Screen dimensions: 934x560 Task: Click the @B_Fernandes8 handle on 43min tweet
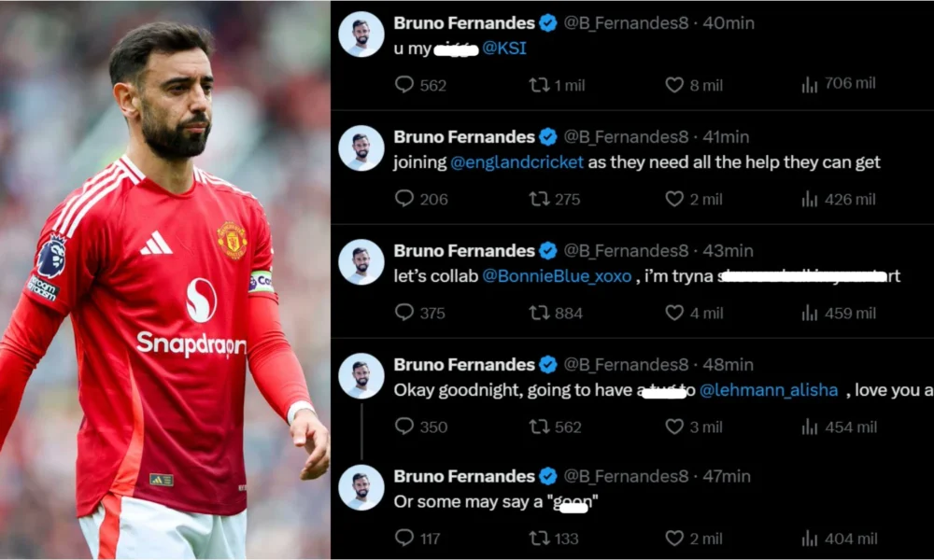pos(626,250)
